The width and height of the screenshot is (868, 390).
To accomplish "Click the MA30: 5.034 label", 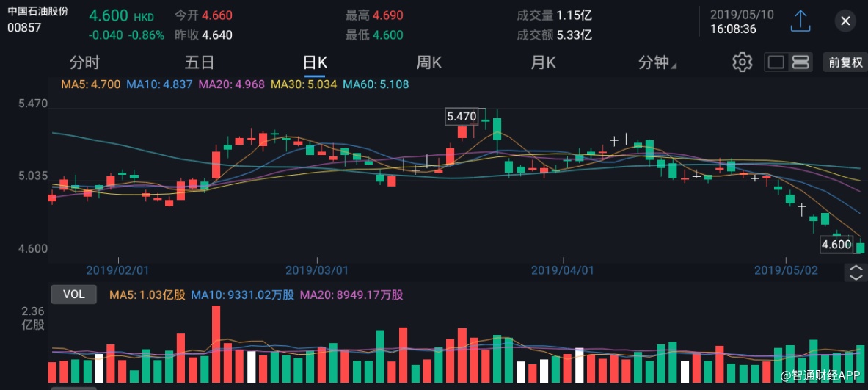I will (304, 84).
